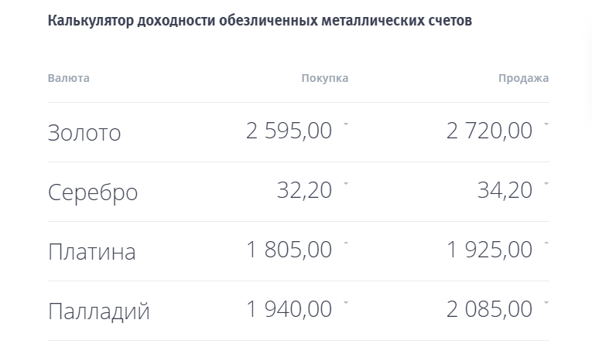Screen dimensions: 592x364
Task: Select the Золото row label
Action: coord(84,133)
